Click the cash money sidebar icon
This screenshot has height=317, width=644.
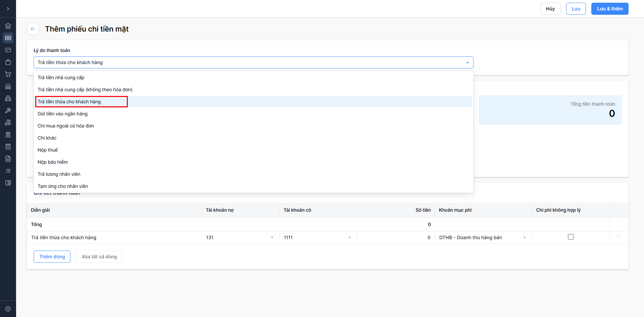(x=8, y=38)
